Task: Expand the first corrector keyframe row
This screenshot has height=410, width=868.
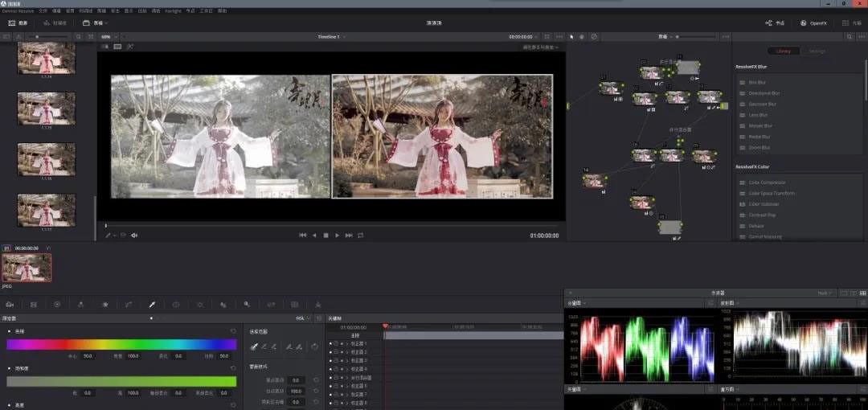Action: pos(348,344)
